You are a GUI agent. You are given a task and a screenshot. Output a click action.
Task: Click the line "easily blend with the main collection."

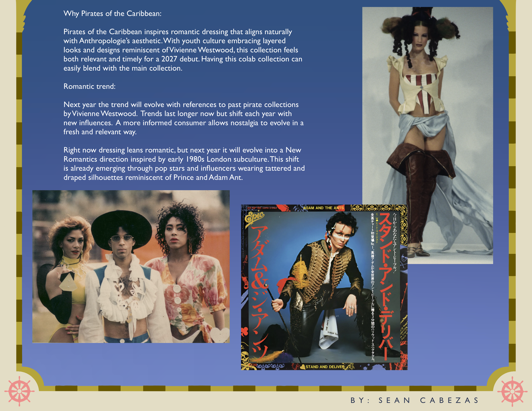(x=123, y=68)
